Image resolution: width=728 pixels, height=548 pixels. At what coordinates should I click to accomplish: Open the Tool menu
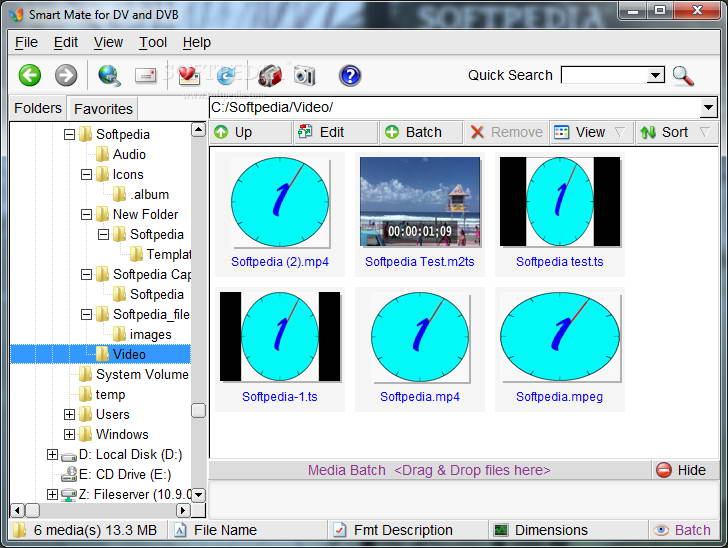pos(153,42)
